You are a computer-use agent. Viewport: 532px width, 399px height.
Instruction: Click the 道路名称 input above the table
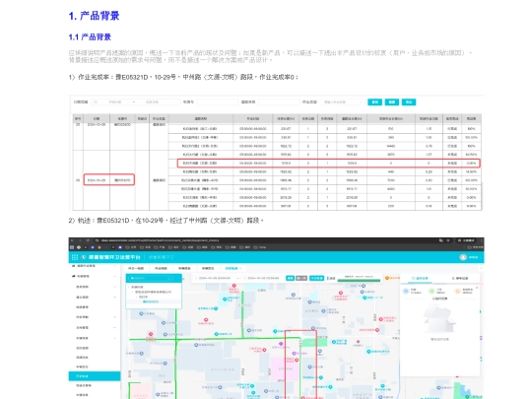pyautogui.click(x=278, y=101)
